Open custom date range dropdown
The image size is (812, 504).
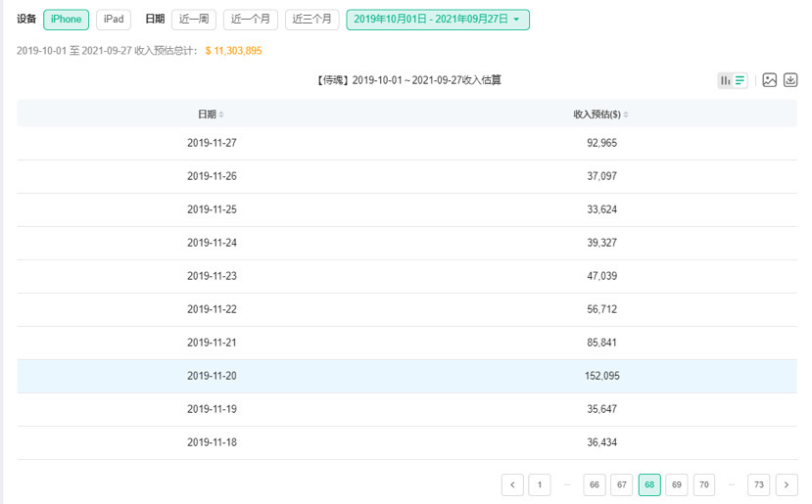click(438, 20)
